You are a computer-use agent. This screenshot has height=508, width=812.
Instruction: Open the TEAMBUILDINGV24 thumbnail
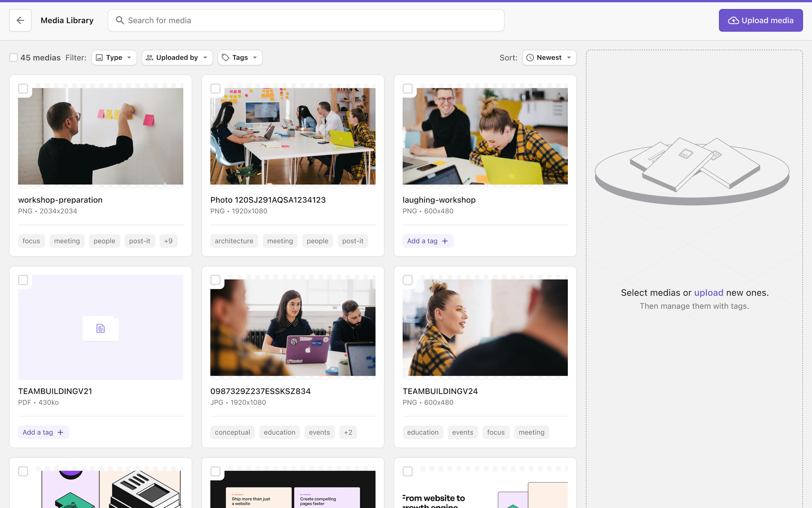(x=485, y=328)
